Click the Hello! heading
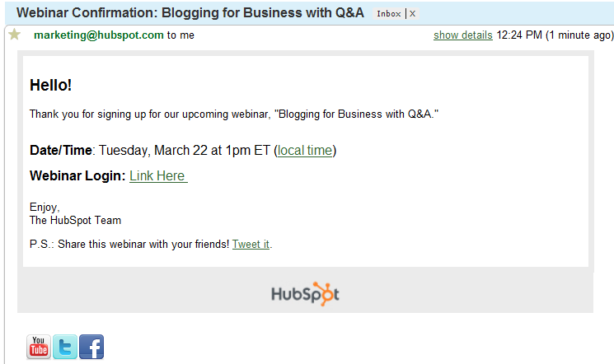Image resolution: width=614 pixels, height=364 pixels. (50, 85)
